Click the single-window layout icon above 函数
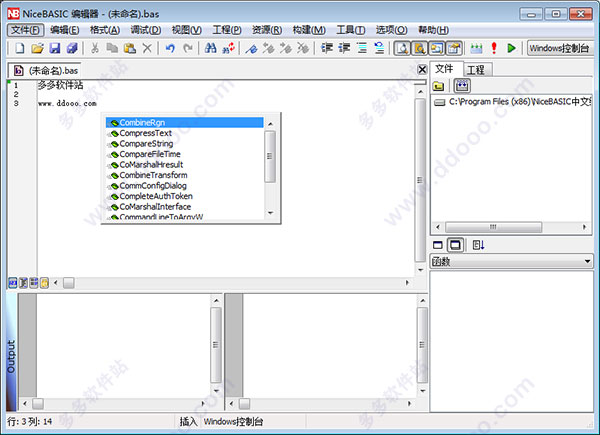This screenshot has width=600, height=435. (438, 245)
